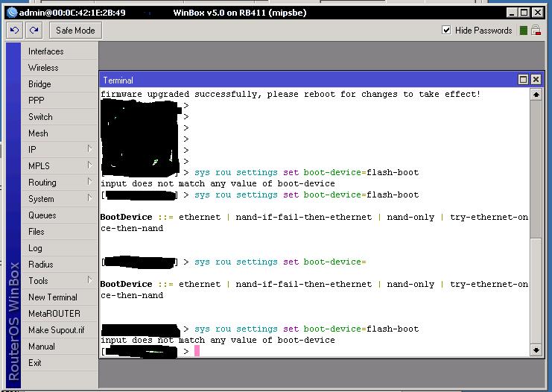The image size is (552, 392).
Task: Open a New Terminal
Action: [x=60, y=297]
